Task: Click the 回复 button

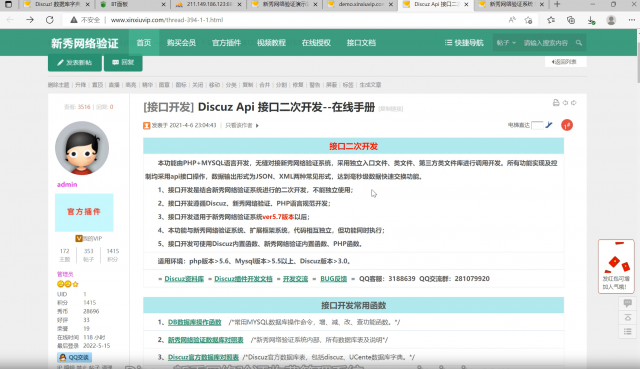Action: (x=123, y=62)
